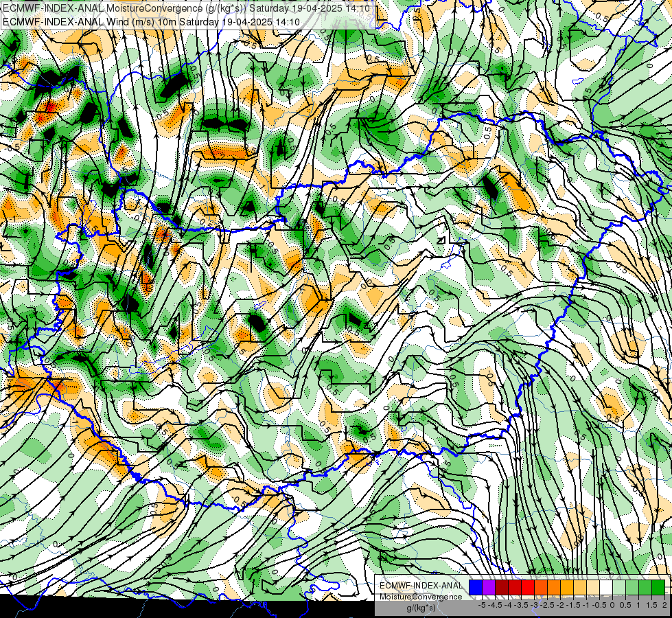Image resolution: width=672 pixels, height=618 pixels.
Task: Click the lightest green legend swatch
Action: (619, 588)
